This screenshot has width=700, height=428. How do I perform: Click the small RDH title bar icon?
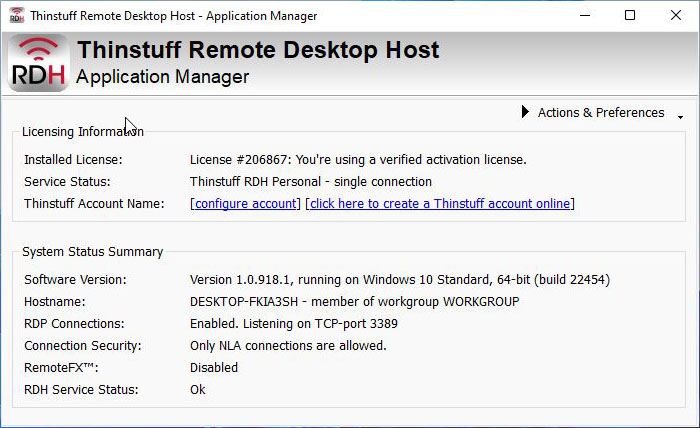(x=17, y=16)
